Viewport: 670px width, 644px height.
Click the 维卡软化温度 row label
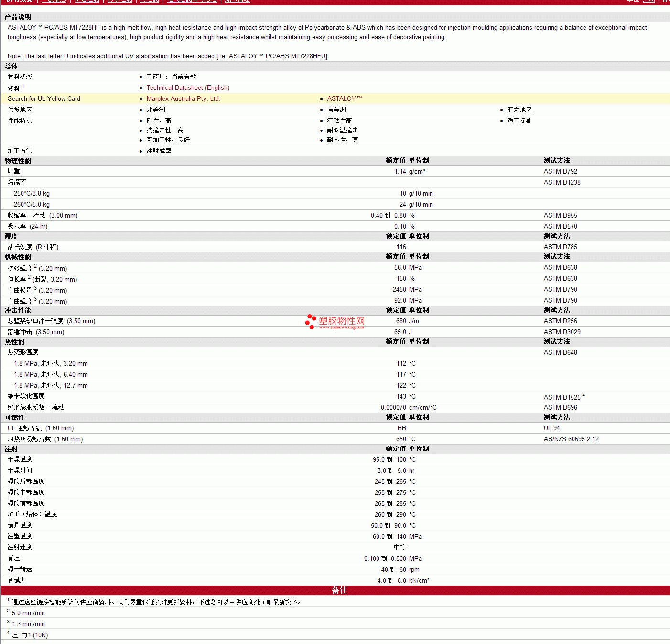pos(26,396)
